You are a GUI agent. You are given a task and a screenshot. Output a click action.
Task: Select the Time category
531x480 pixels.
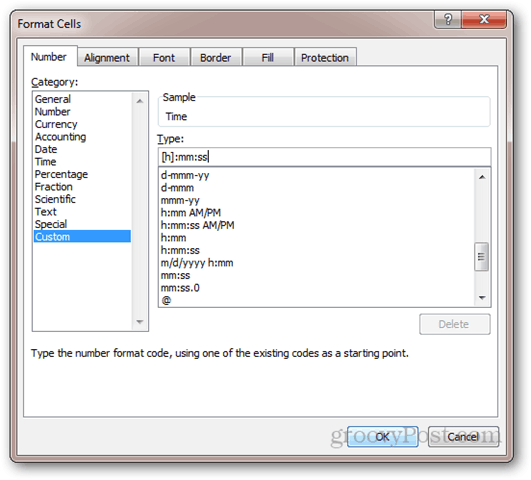coord(46,162)
